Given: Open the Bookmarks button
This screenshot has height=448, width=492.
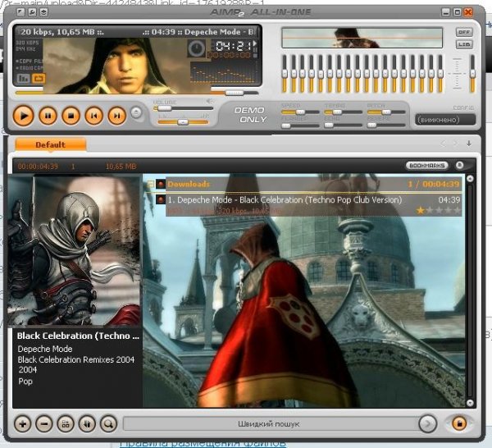Looking at the screenshot, I should (x=427, y=165).
